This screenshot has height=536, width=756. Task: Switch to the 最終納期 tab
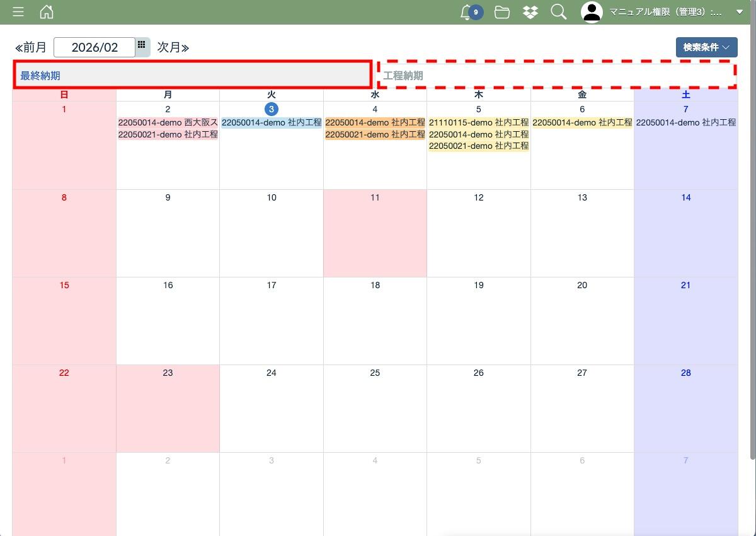click(192, 76)
